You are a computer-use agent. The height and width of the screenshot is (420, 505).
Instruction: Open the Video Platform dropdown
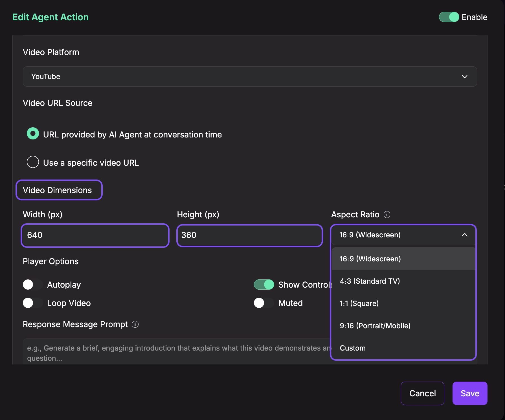point(249,76)
